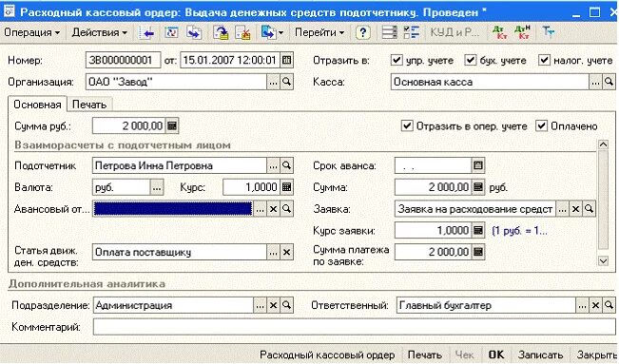619x364 pixels.
Task: Click the OK button
Action: coord(496,354)
